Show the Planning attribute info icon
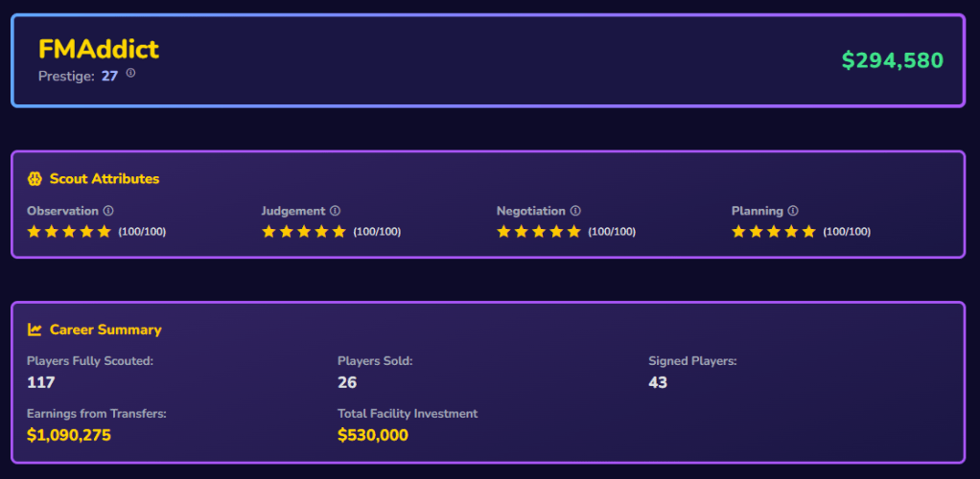The width and height of the screenshot is (980, 479). pos(793,211)
